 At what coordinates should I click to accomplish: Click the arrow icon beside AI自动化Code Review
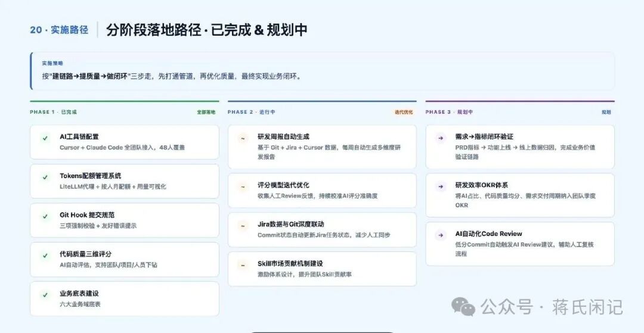tap(441, 235)
